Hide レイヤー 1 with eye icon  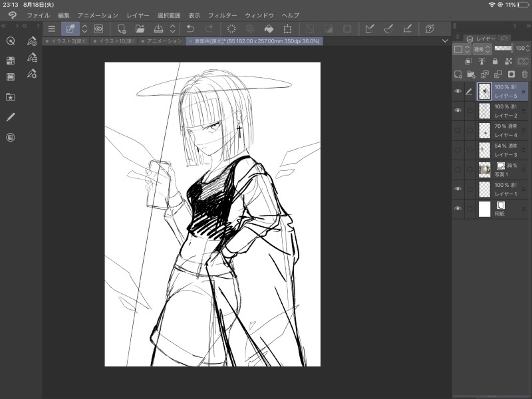[458, 189]
